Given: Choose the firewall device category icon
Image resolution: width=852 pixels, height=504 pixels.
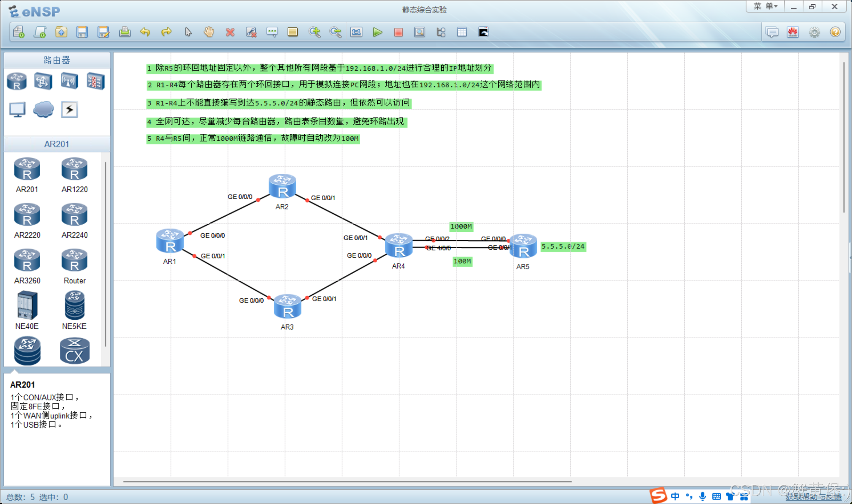Looking at the screenshot, I should click(x=95, y=81).
